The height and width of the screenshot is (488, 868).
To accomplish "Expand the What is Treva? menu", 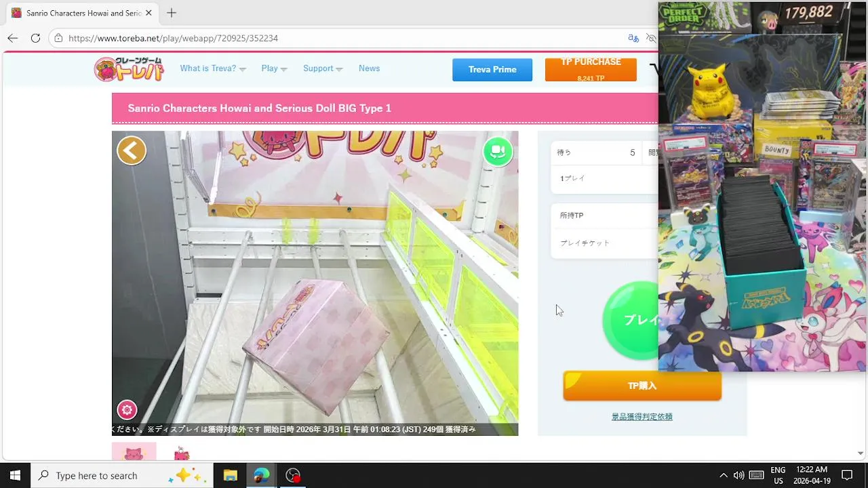I will (x=213, y=68).
